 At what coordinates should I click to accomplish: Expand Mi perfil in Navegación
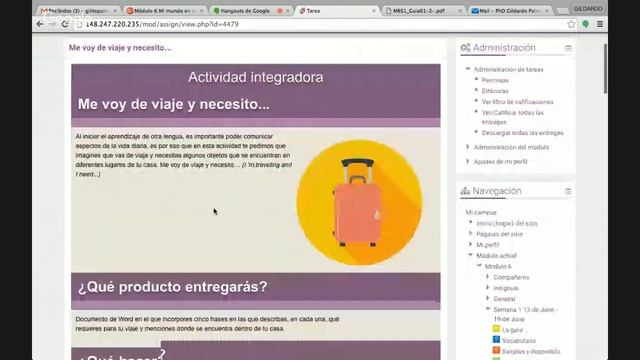coord(471,244)
